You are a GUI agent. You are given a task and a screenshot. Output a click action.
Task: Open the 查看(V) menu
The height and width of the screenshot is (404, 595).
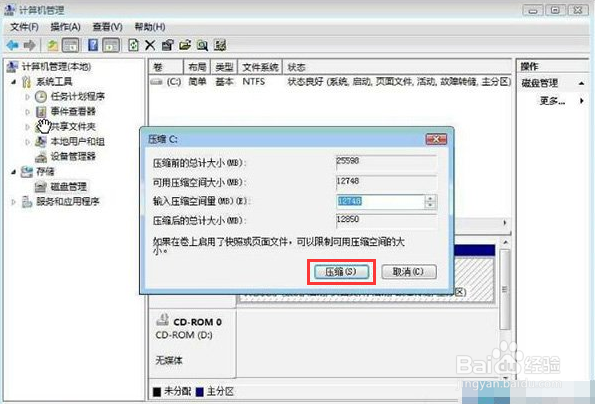107,27
